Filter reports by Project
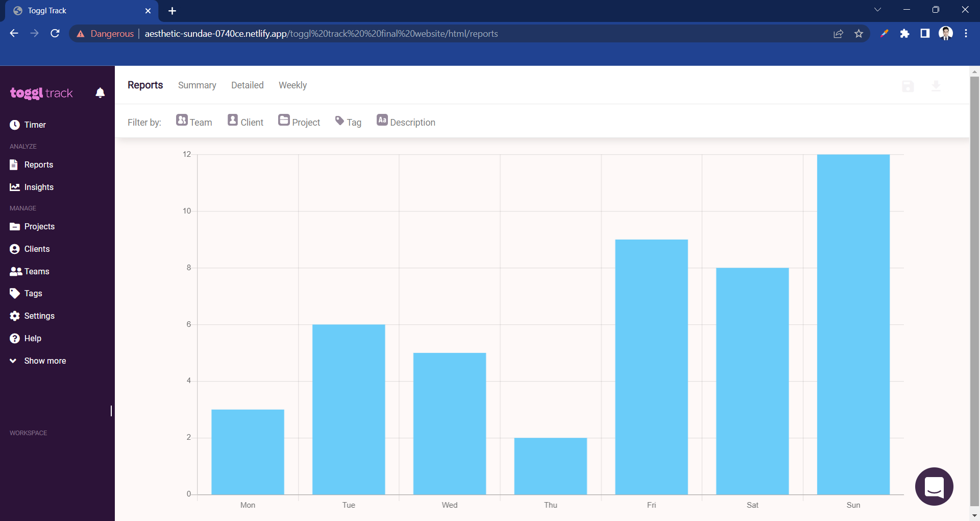The image size is (980, 521). 299,121
